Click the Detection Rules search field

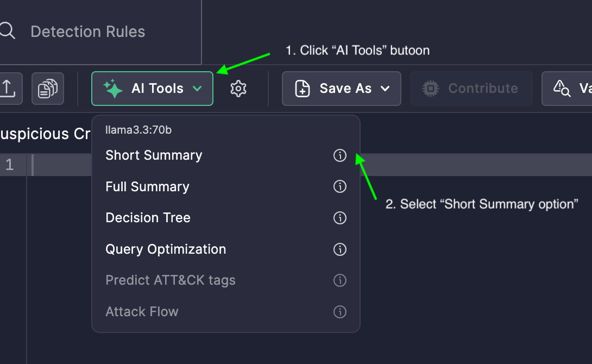[88, 32]
